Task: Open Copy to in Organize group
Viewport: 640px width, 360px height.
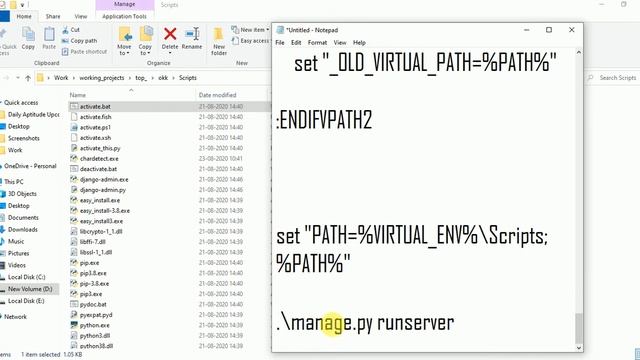Action: pos(145,41)
